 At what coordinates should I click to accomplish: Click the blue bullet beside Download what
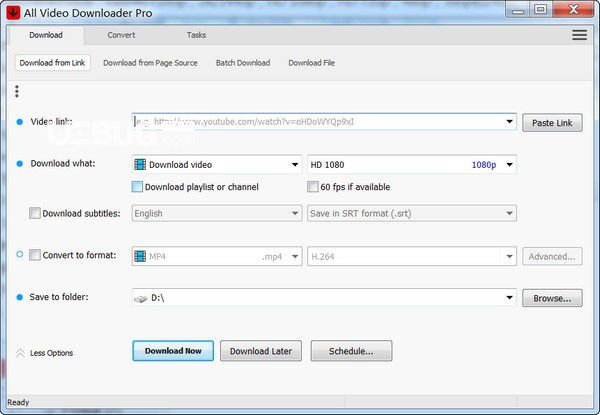tap(20, 164)
